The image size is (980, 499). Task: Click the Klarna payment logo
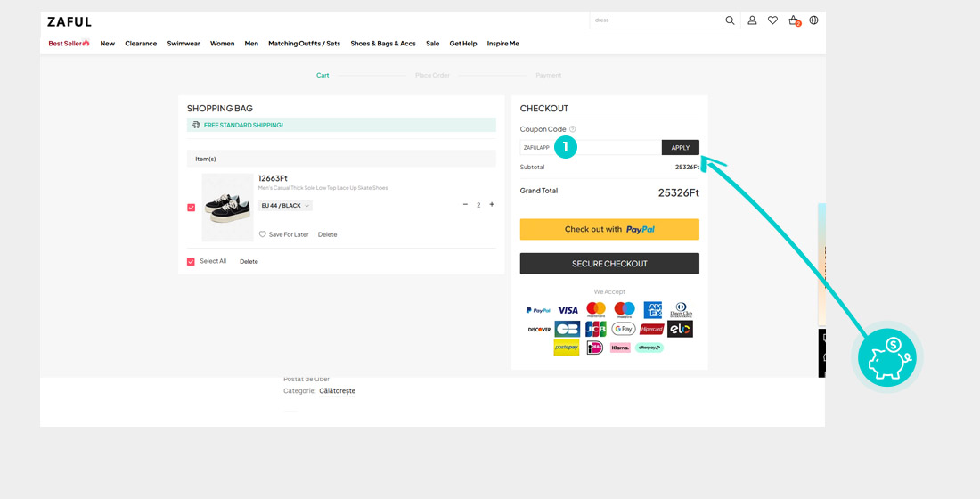point(621,348)
